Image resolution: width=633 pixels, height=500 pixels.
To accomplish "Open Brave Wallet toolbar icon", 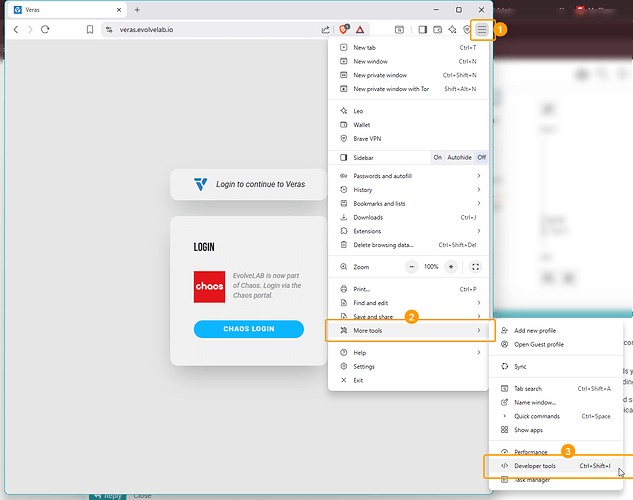I will tap(437, 29).
